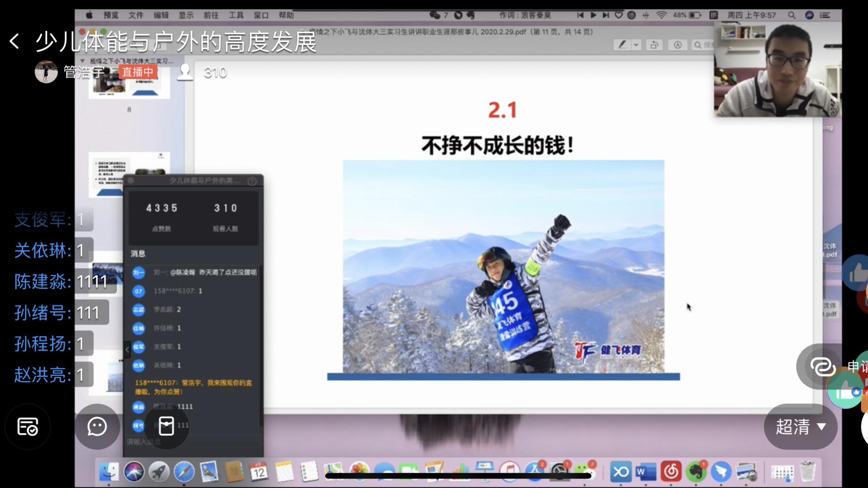Click streamer name 管浩宇

click(84, 72)
